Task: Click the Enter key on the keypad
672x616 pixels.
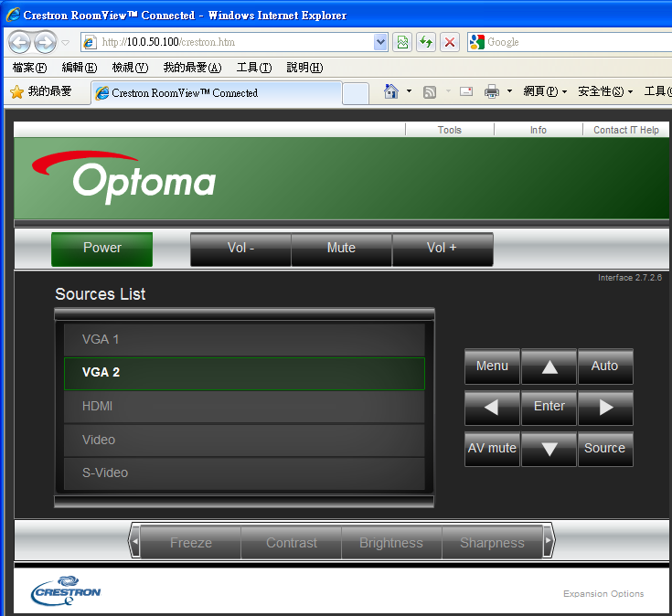Action: point(549,408)
